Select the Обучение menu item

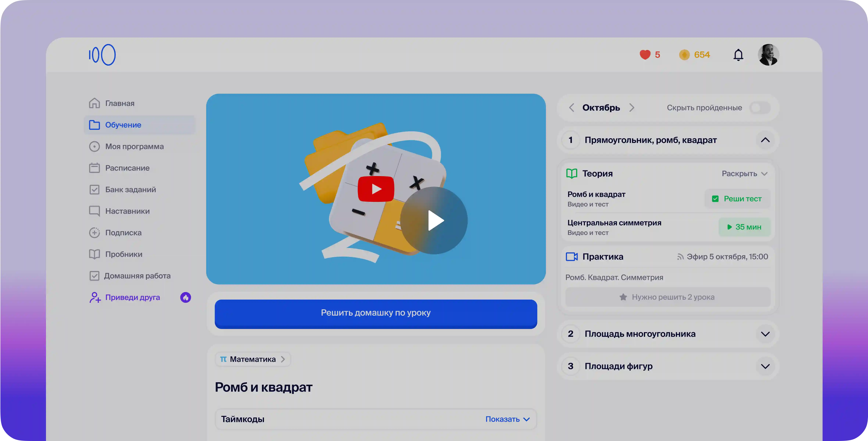[x=140, y=125]
